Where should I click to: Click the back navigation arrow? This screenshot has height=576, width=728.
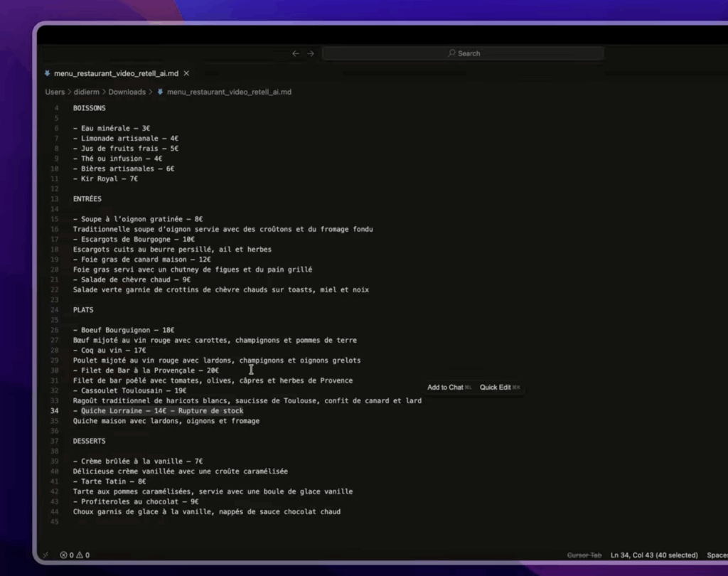pyautogui.click(x=296, y=53)
